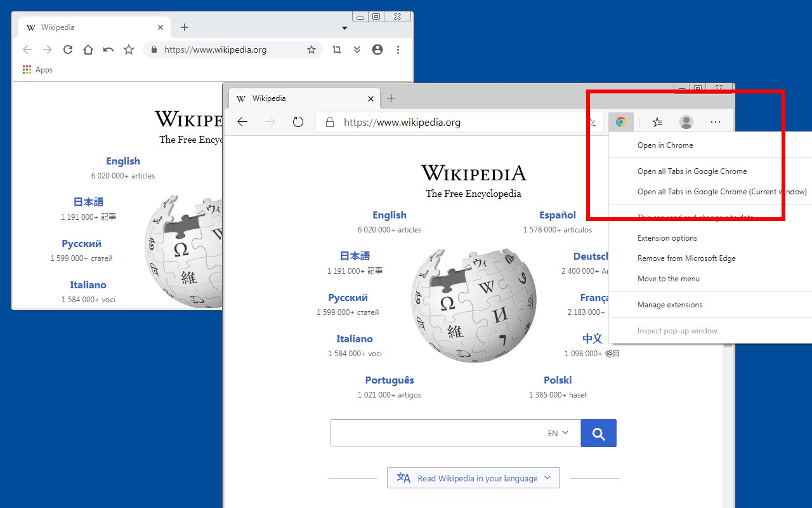Click the forward arrow in the Chrome window
The image size is (812, 508).
(x=47, y=50)
